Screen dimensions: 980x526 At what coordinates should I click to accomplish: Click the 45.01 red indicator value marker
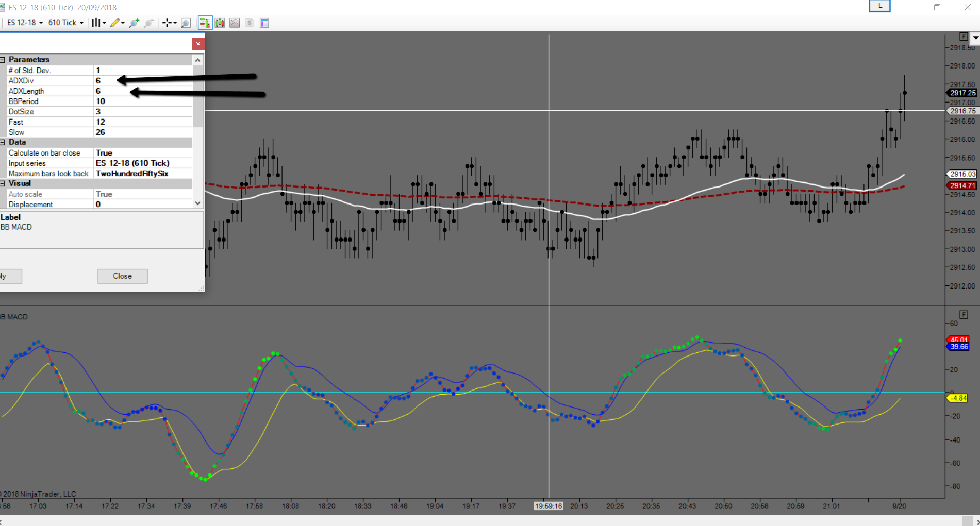(x=958, y=340)
